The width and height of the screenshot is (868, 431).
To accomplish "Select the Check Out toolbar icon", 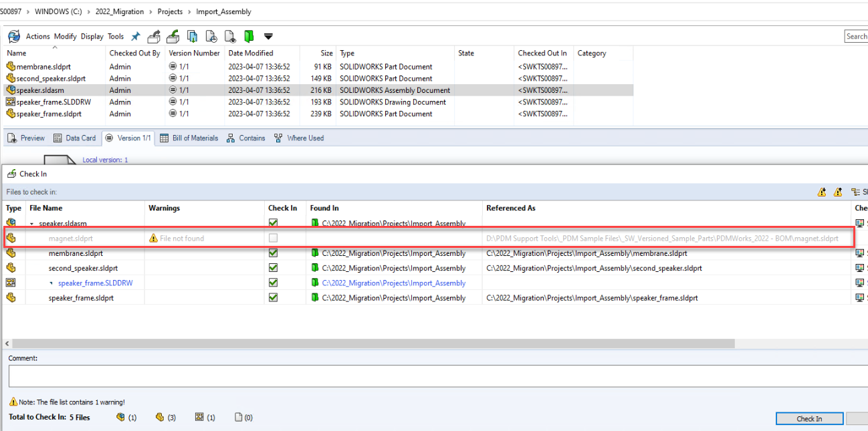I will pyautogui.click(x=153, y=36).
